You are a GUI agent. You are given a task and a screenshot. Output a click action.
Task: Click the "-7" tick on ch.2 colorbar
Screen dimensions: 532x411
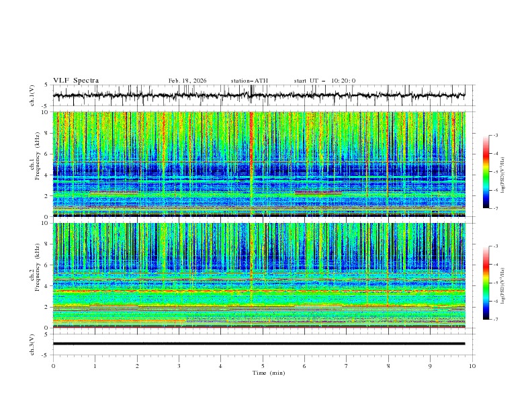point(495,320)
